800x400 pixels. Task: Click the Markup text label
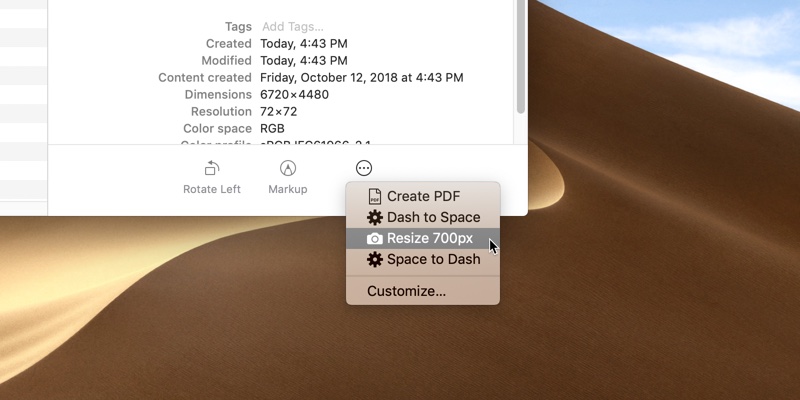pos(288,189)
